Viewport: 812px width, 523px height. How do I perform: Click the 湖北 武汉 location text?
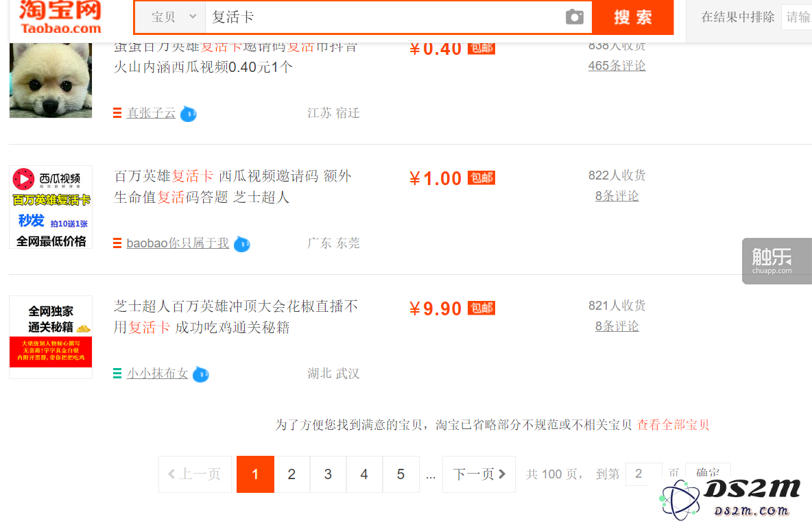[333, 374]
